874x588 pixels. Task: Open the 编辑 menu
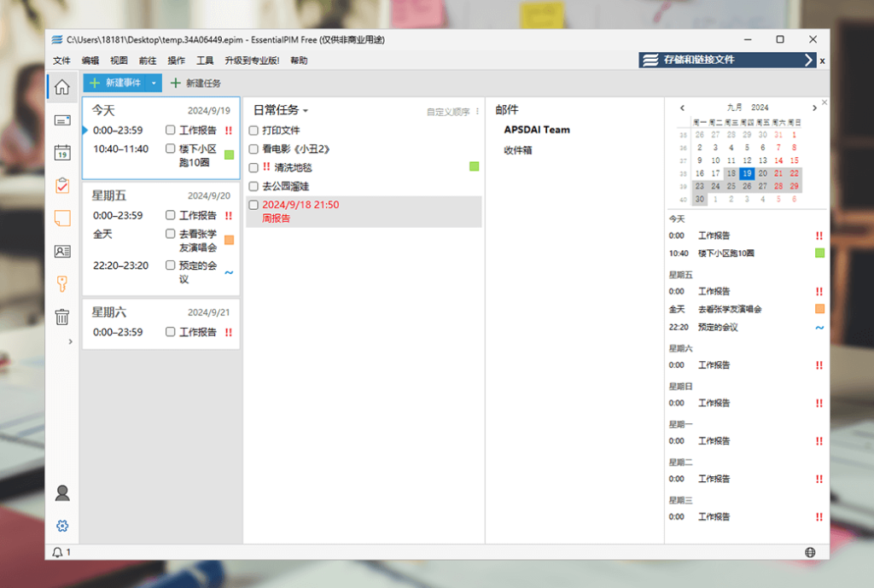[90, 61]
